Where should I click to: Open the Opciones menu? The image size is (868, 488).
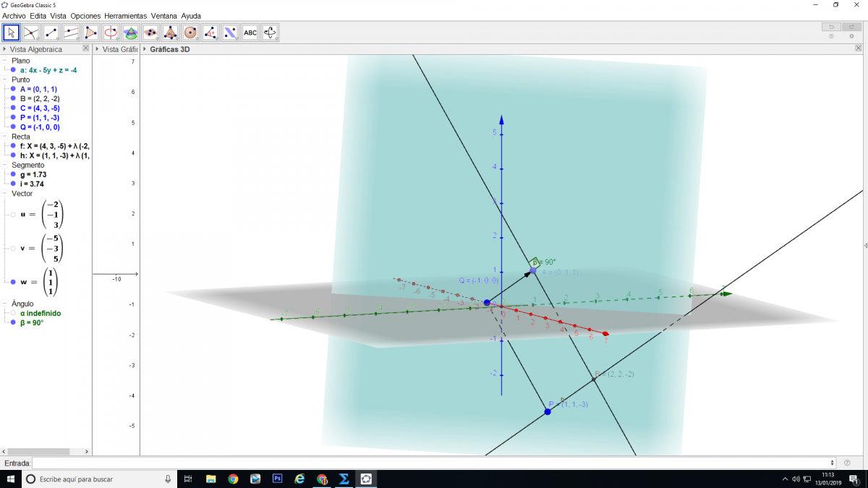click(x=85, y=15)
